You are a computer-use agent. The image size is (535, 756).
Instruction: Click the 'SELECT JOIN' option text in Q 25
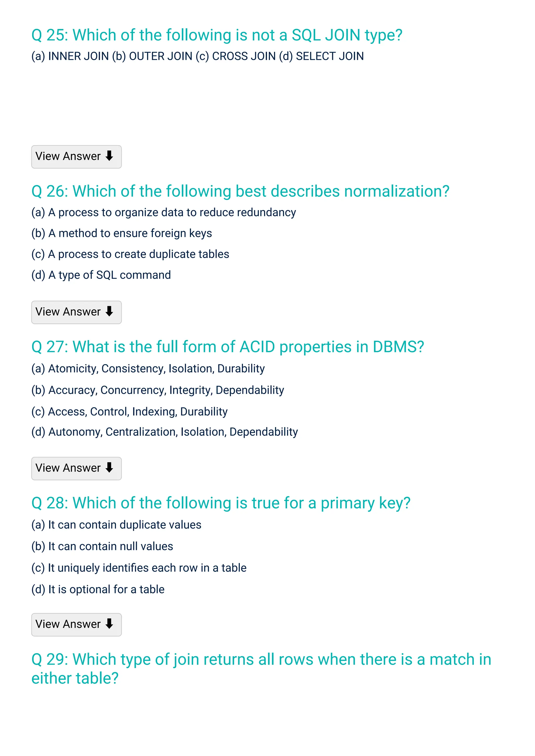pos(329,56)
